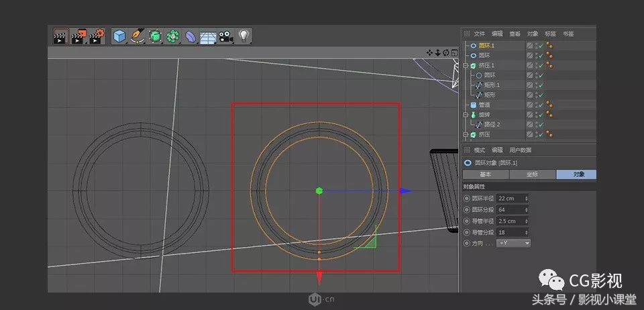Select the 矩形 spline row

(x=490, y=95)
